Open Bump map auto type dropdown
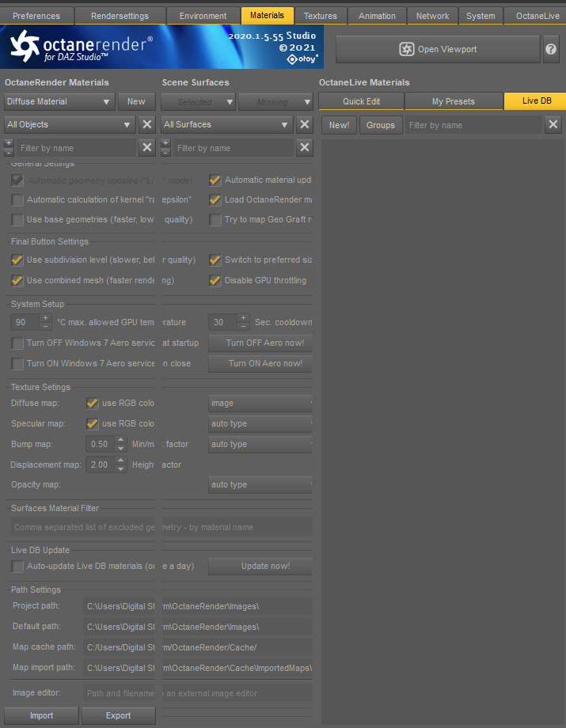 (260, 445)
